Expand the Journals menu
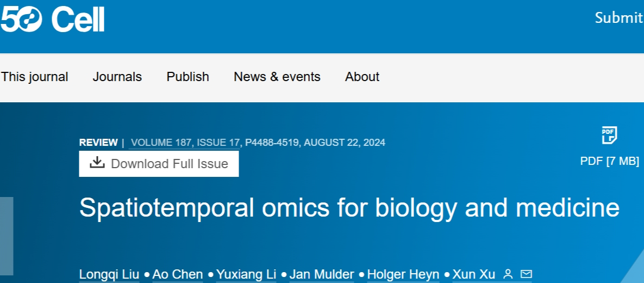Viewport: 644px width, 283px height. tap(117, 77)
